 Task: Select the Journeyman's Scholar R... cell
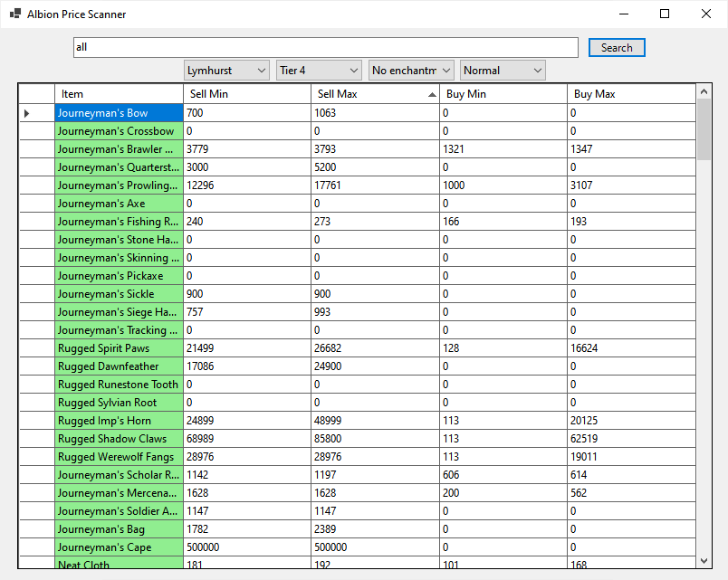(120, 475)
